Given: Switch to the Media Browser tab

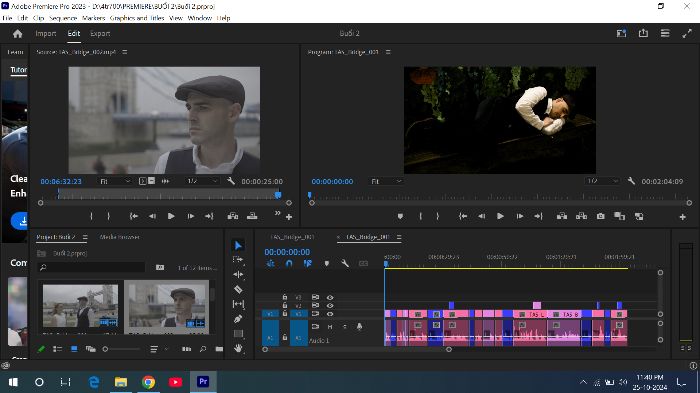Looking at the screenshot, I should (x=119, y=237).
